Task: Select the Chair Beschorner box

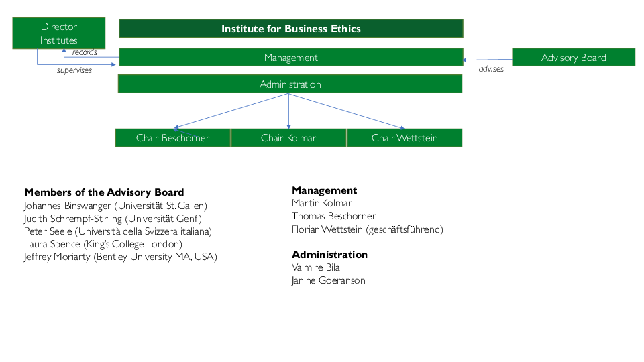Action: click(173, 138)
